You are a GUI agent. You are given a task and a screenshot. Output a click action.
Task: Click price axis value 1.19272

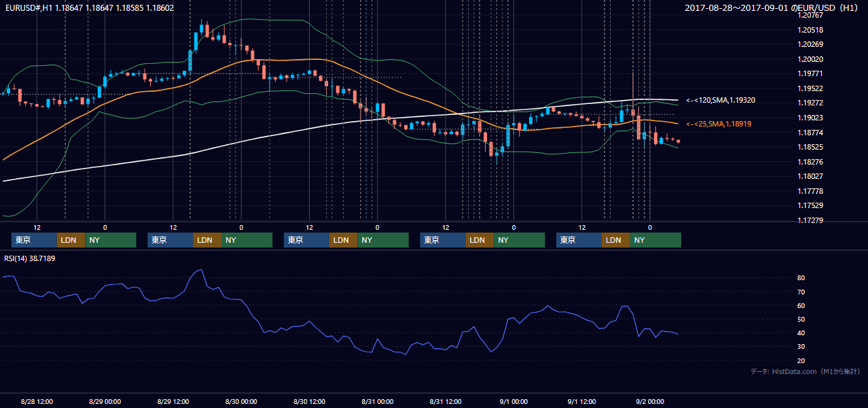[810, 103]
